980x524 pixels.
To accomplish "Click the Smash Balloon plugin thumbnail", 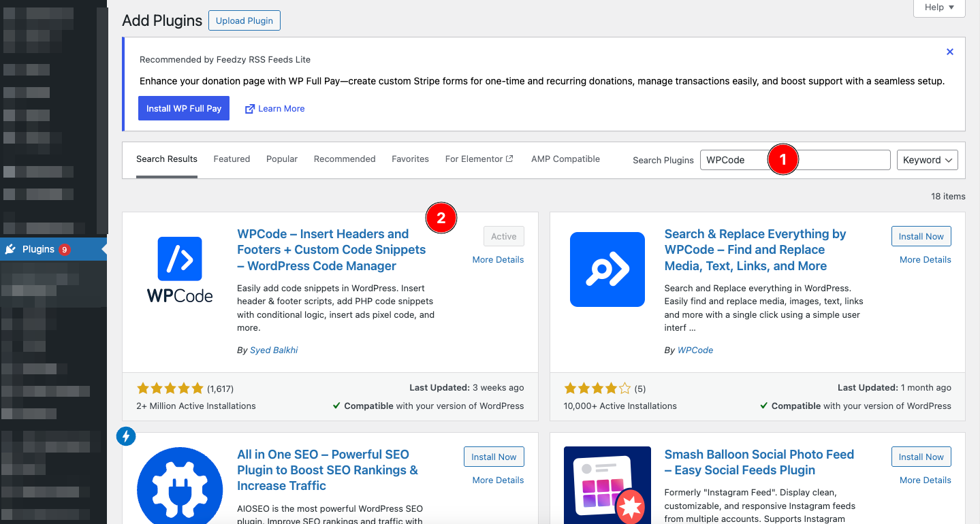I will (607, 486).
